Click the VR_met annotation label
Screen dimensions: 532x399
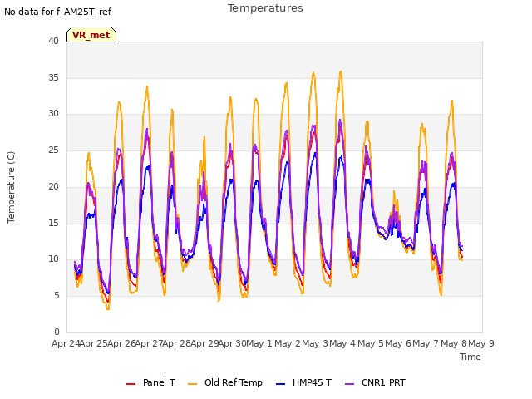click(x=91, y=35)
